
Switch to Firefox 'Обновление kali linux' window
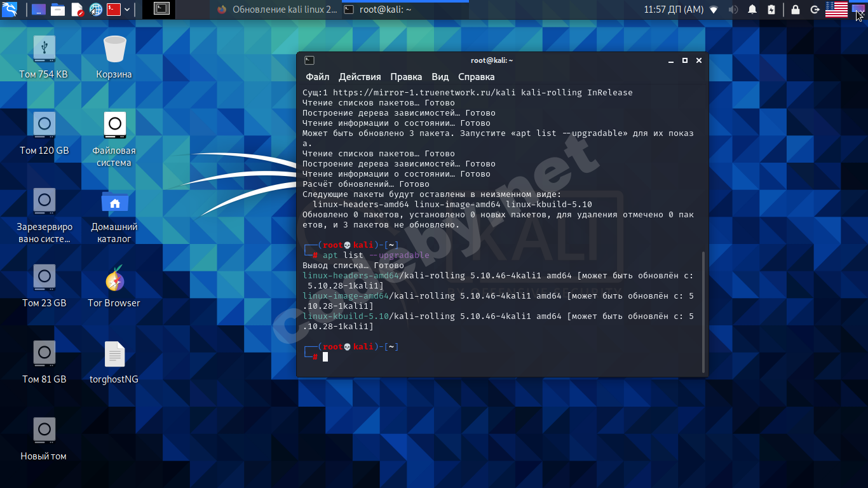278,10
